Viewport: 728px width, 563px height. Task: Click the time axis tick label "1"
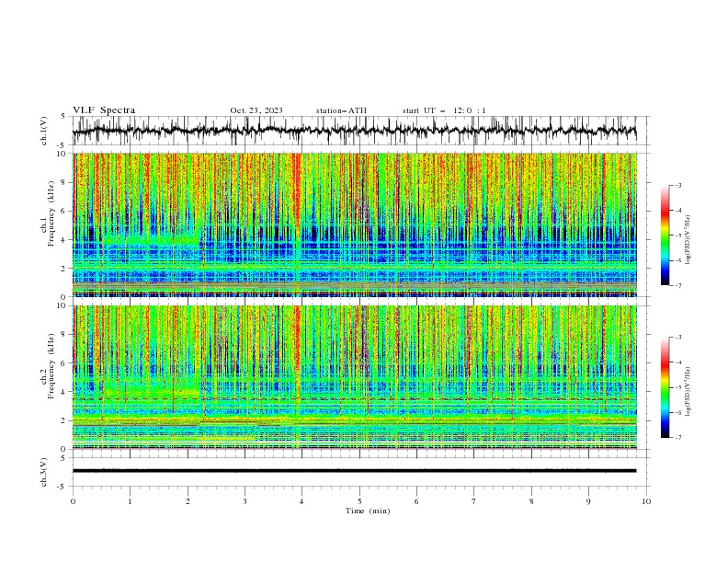pos(130,501)
